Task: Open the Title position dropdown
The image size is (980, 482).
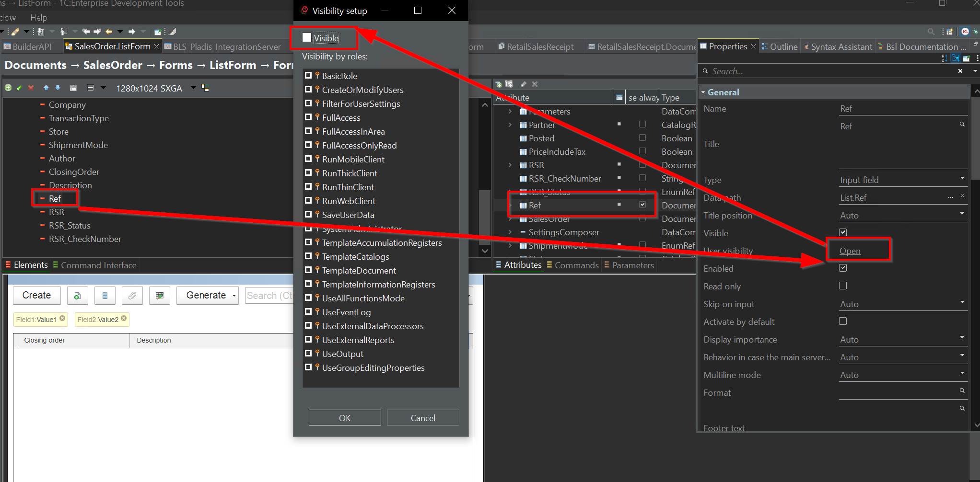Action: click(x=962, y=214)
